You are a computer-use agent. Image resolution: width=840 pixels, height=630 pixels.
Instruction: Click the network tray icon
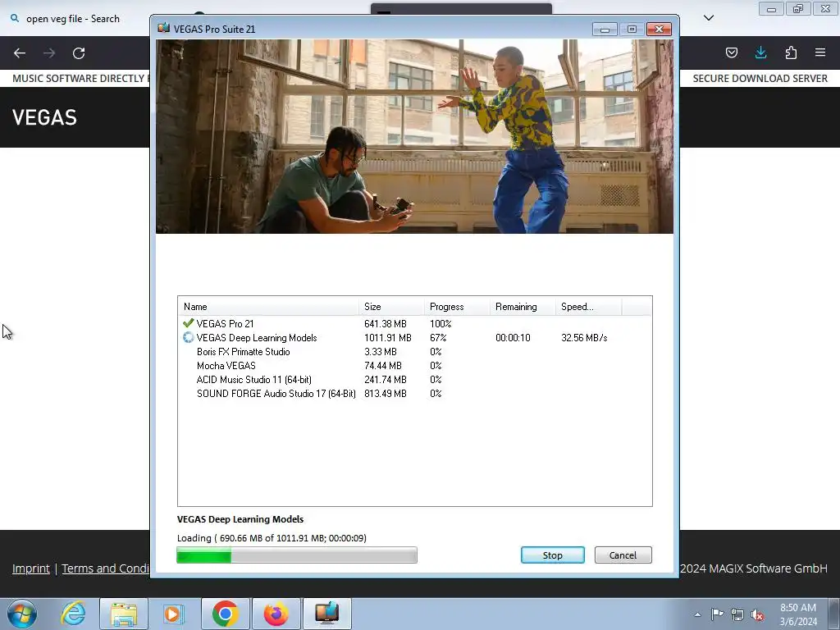[x=737, y=614]
